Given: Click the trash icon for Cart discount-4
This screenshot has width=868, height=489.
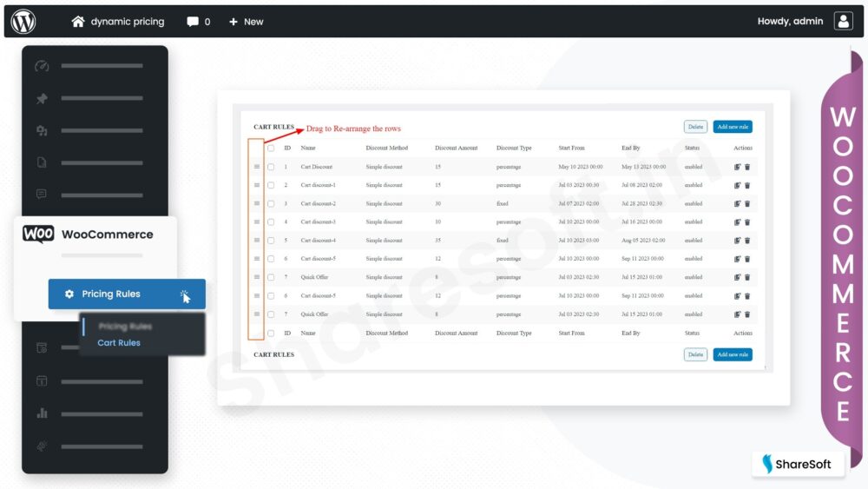Looking at the screenshot, I should coord(747,241).
